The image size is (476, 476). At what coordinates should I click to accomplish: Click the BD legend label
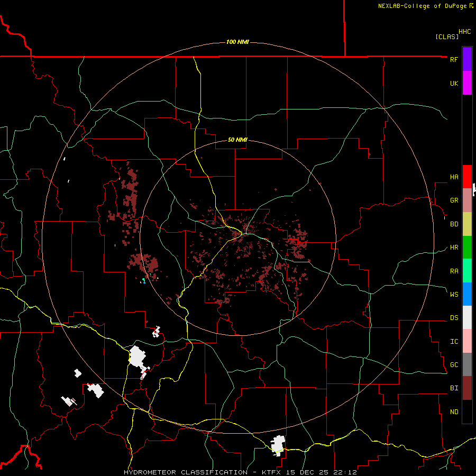point(454,224)
